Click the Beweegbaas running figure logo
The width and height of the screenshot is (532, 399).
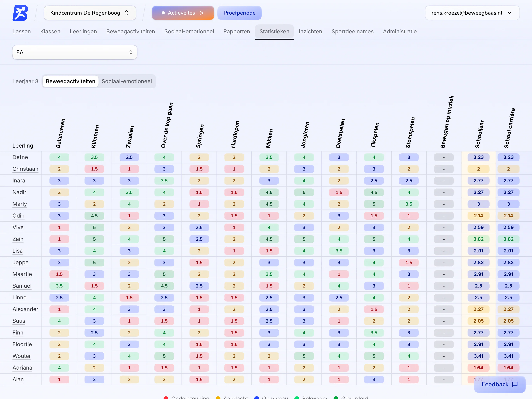pyautogui.click(x=20, y=13)
